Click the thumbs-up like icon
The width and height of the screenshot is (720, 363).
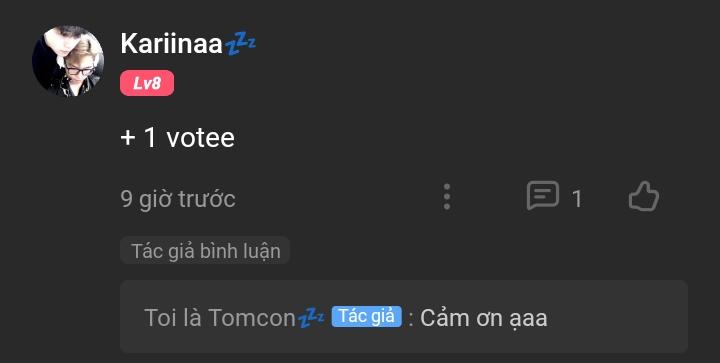coord(644,196)
